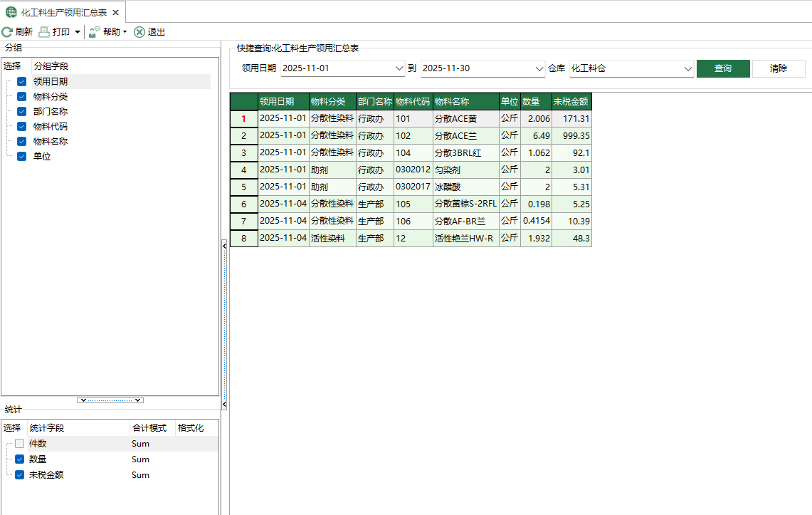Click the 帮助 help icon
This screenshot has height=515, width=812.
pos(93,31)
